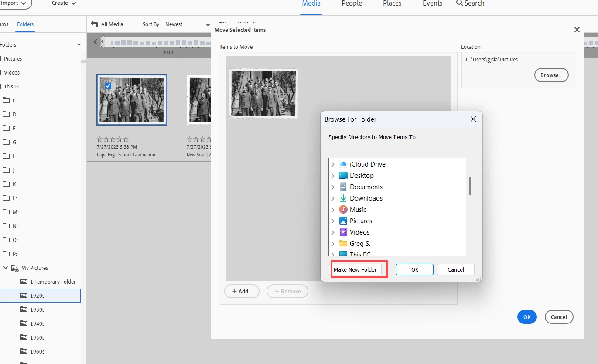This screenshot has height=364, width=598.
Task: Select the 1920s folder
Action: click(x=40, y=296)
